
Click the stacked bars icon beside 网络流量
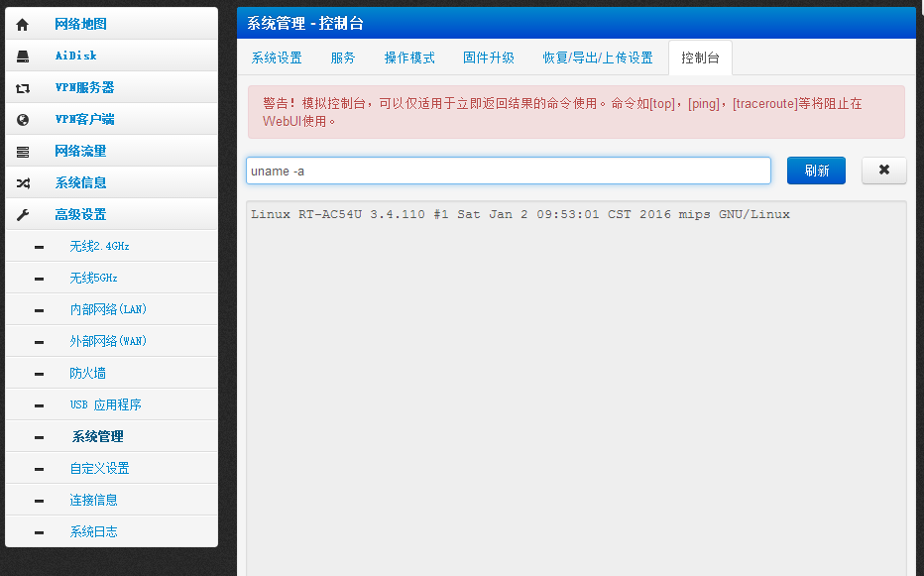coord(23,152)
